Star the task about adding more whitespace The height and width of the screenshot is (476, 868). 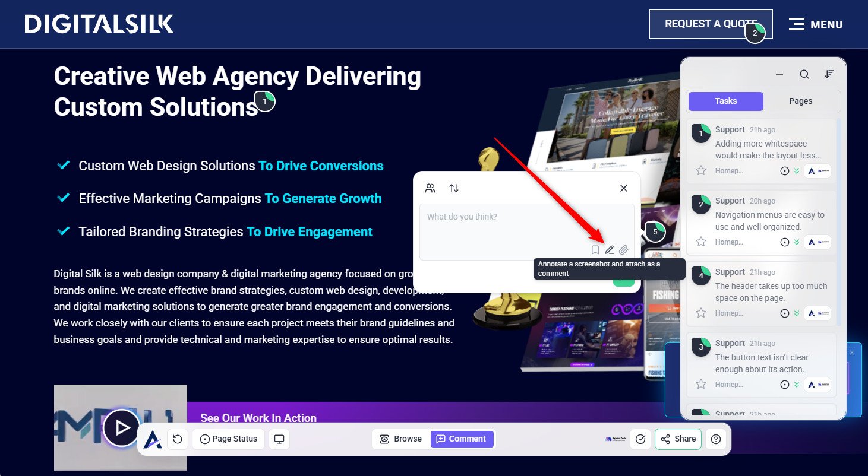[701, 171]
